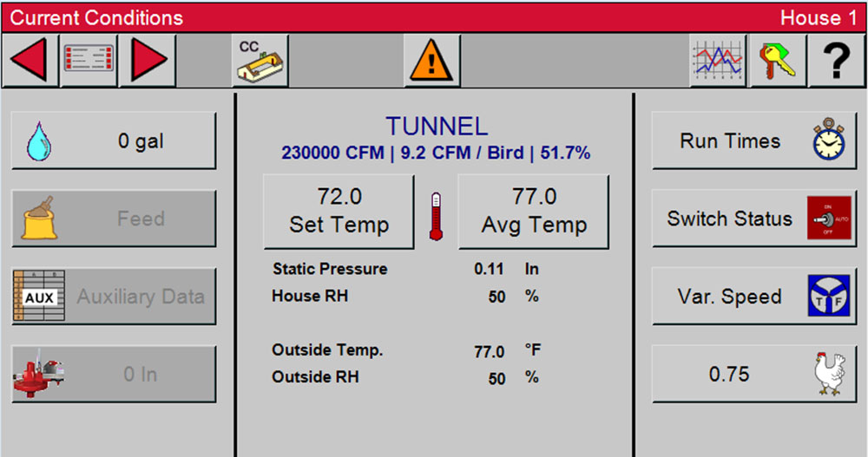This screenshot has height=457, width=868.
Task: Open Run Times with the stopwatch
Action: [x=747, y=140]
